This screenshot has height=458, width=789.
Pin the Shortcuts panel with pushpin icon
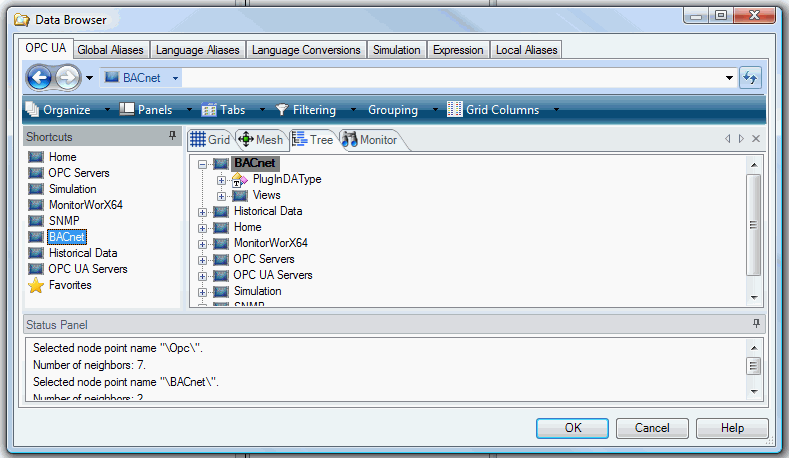[x=172, y=136]
